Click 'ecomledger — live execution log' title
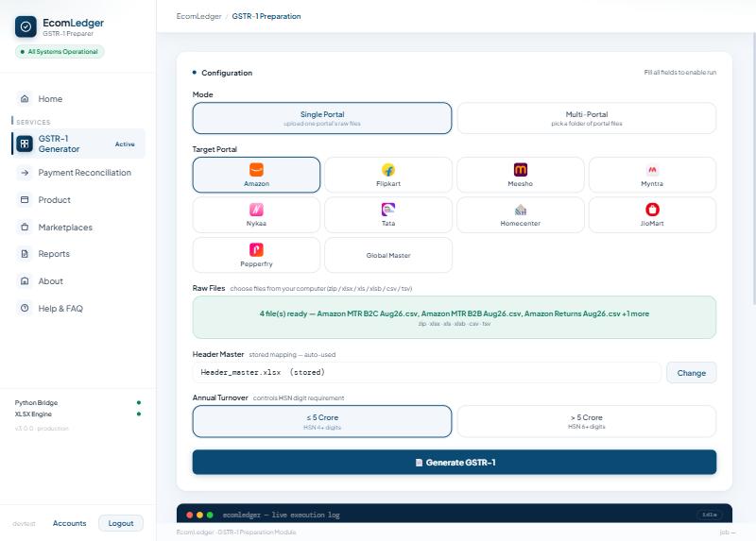This screenshot has height=541, width=756. 281,515
